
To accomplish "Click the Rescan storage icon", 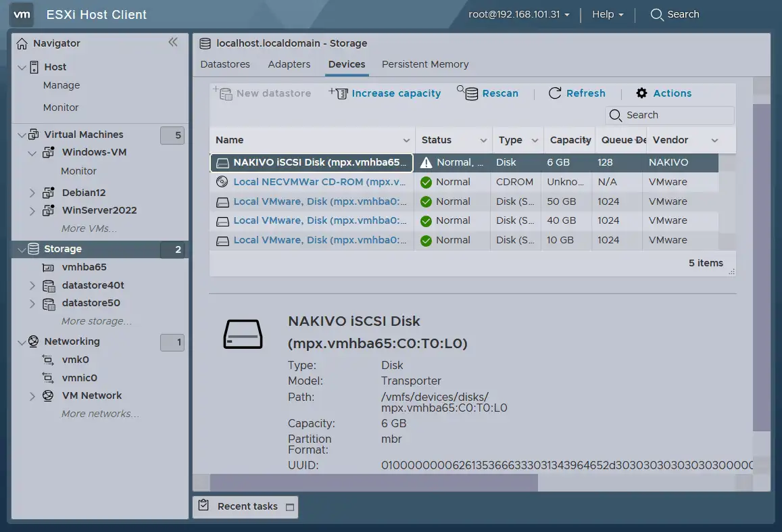I will 468,92.
